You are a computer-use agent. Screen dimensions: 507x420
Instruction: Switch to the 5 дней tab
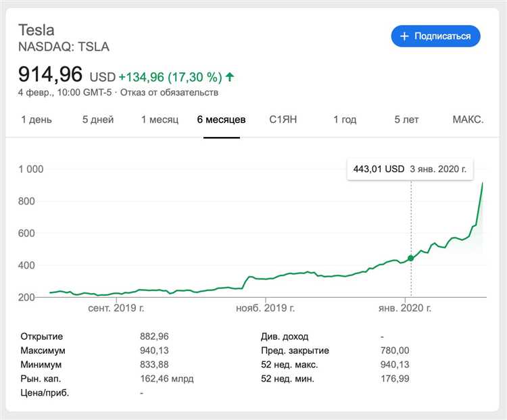(98, 120)
